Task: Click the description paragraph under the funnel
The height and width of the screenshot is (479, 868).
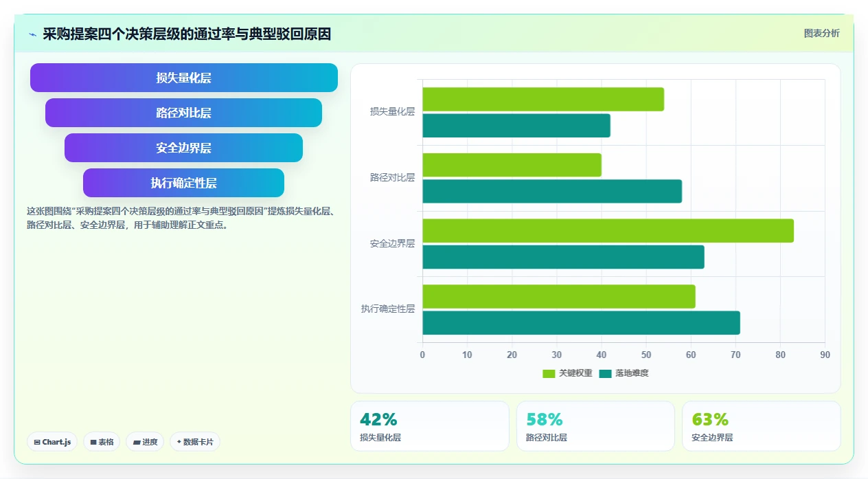Action: [x=181, y=218]
